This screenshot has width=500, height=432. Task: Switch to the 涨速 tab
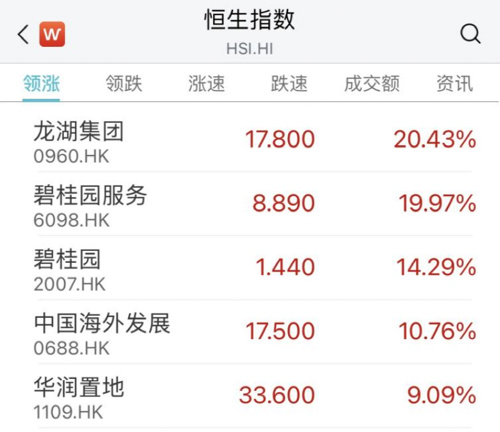207,83
